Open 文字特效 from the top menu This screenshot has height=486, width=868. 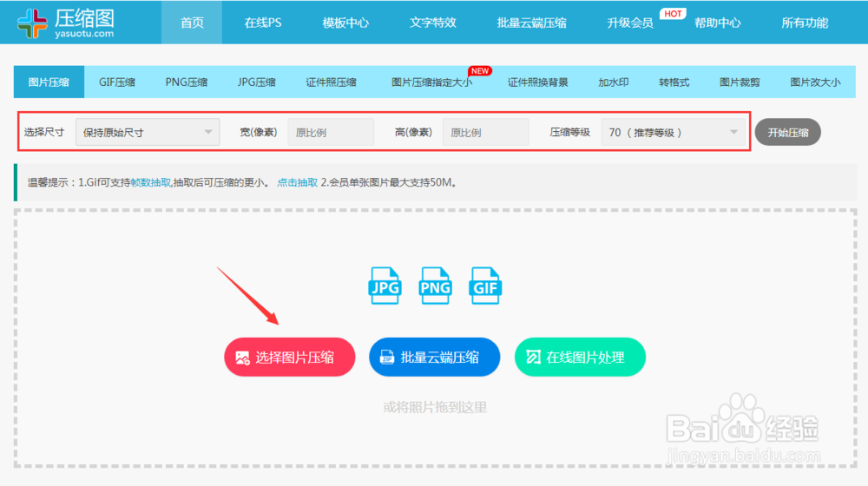pos(433,23)
